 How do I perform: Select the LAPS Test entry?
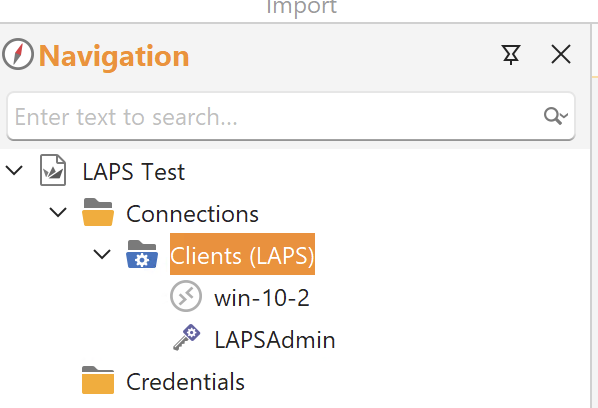[133, 172]
